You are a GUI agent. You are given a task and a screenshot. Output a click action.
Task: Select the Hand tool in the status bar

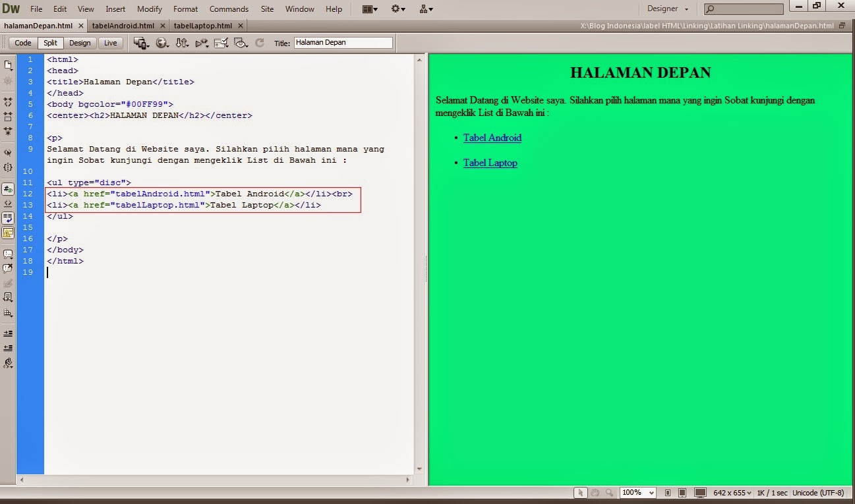(595, 492)
